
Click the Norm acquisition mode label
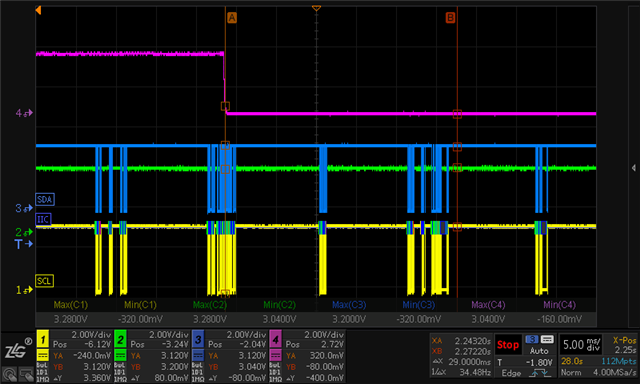click(x=571, y=373)
